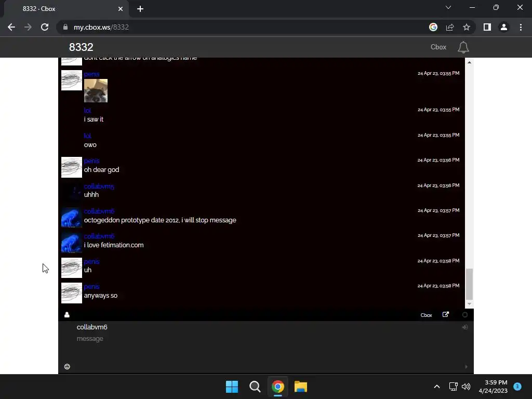Click username above 'anyways so'

[x=91, y=287]
